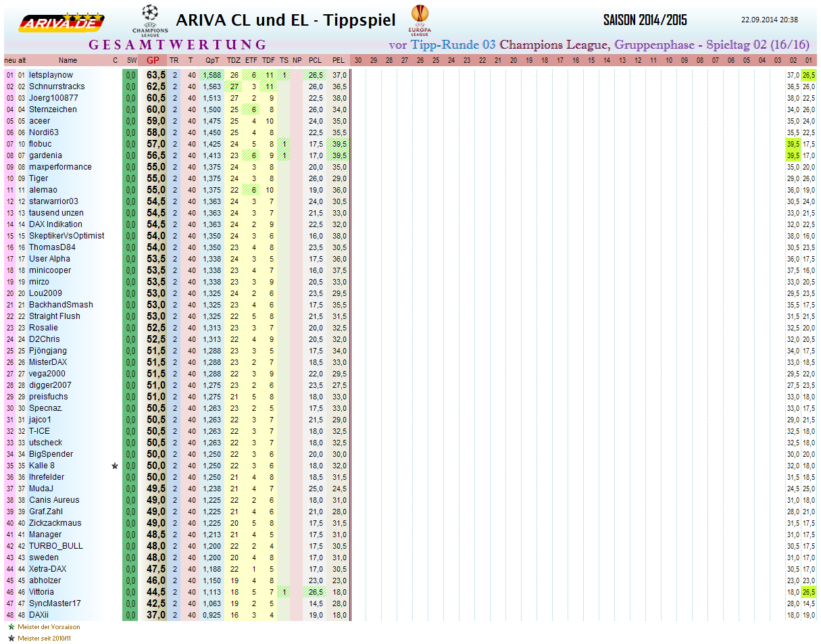Screen dimensions: 821x644
Task: Select the QpT column header
Action: point(212,60)
